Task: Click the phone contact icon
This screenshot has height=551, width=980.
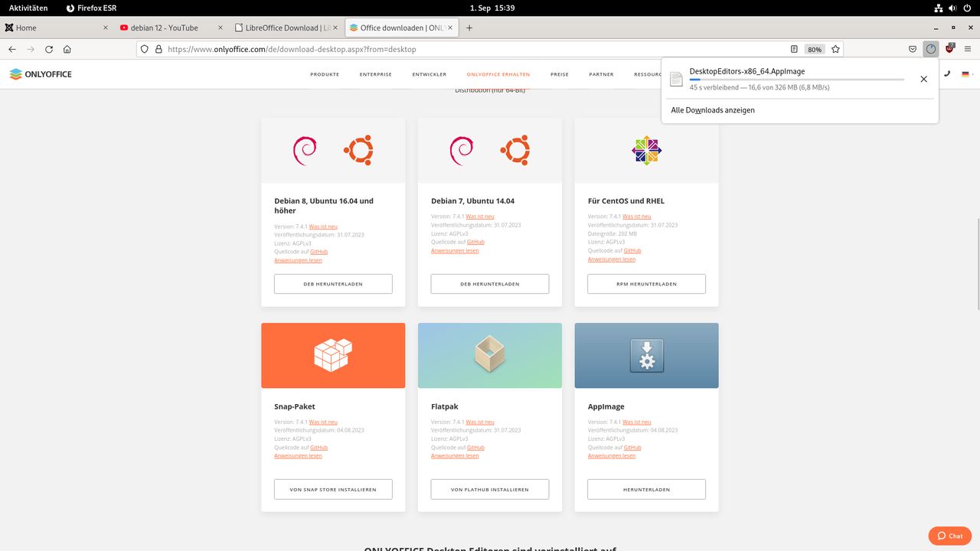Action: 947,74
